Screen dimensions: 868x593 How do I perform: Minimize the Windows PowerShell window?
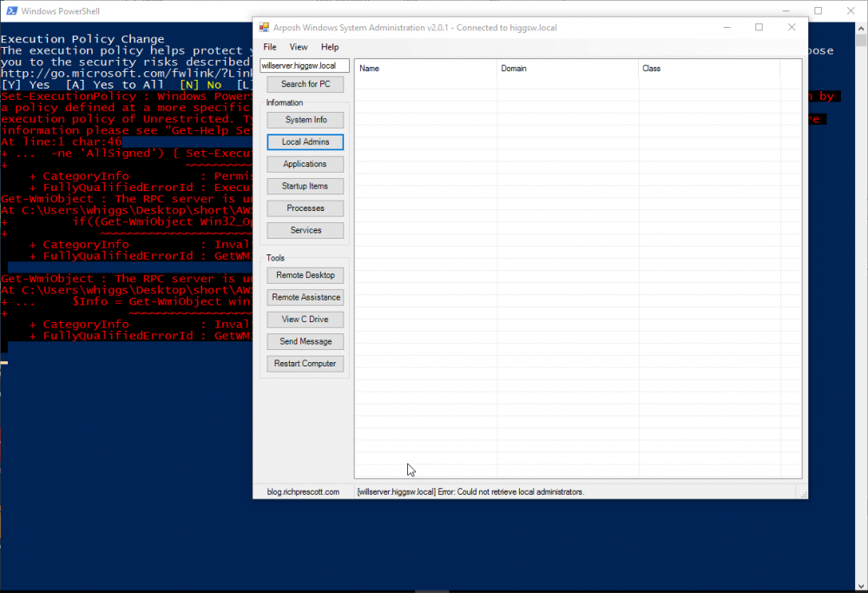tap(786, 10)
